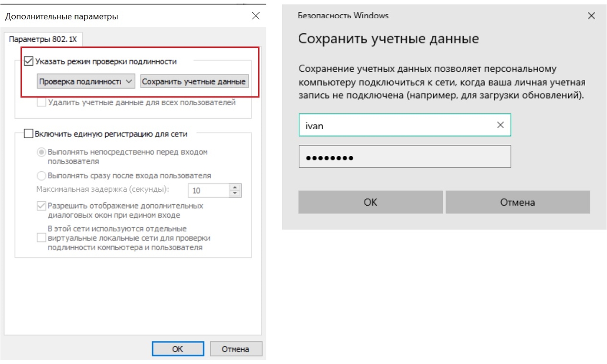607x364 pixels.
Task: Select Выполнять сразу после входа пользователя
Action: pos(41,176)
